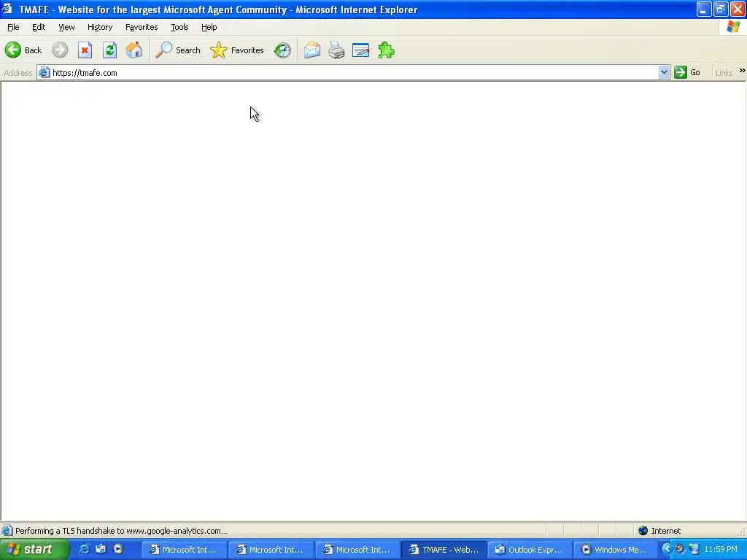Click the Internet zone globe in status bar
Image resolution: width=747 pixels, height=560 pixels.
click(x=643, y=531)
